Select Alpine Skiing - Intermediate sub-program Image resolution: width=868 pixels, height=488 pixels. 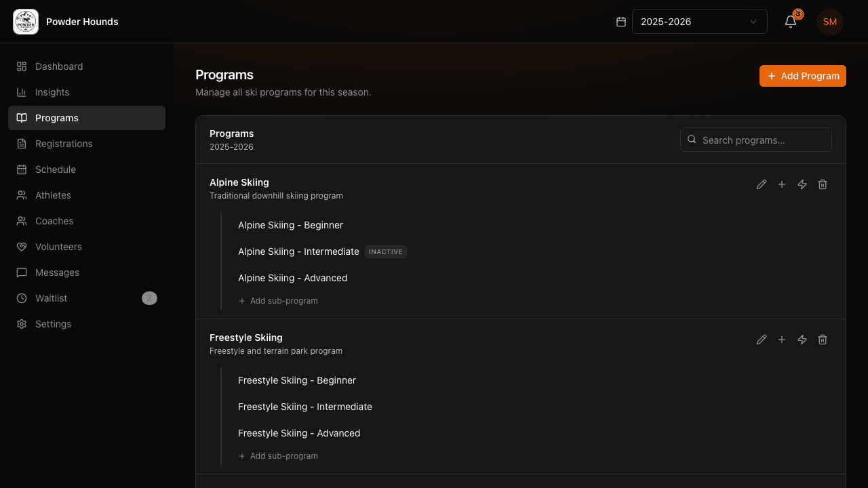[298, 251]
